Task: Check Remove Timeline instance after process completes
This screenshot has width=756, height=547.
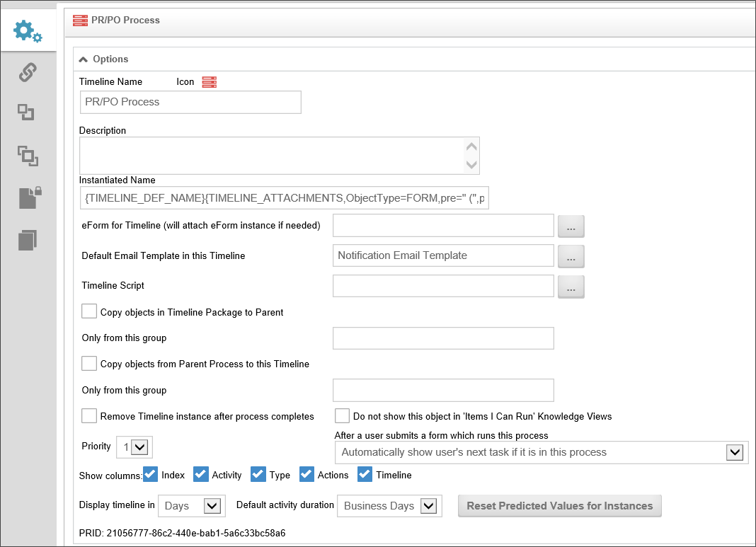Action: (x=89, y=415)
